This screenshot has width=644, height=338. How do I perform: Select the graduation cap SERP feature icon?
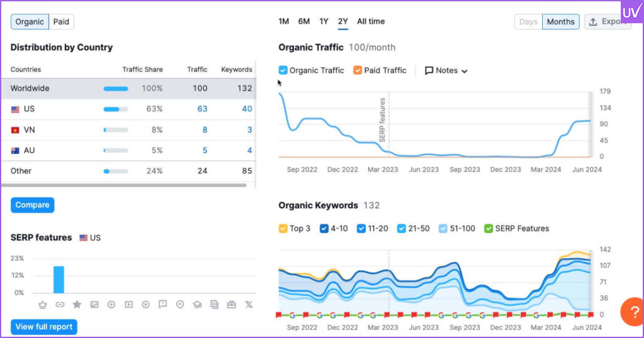[x=197, y=305]
